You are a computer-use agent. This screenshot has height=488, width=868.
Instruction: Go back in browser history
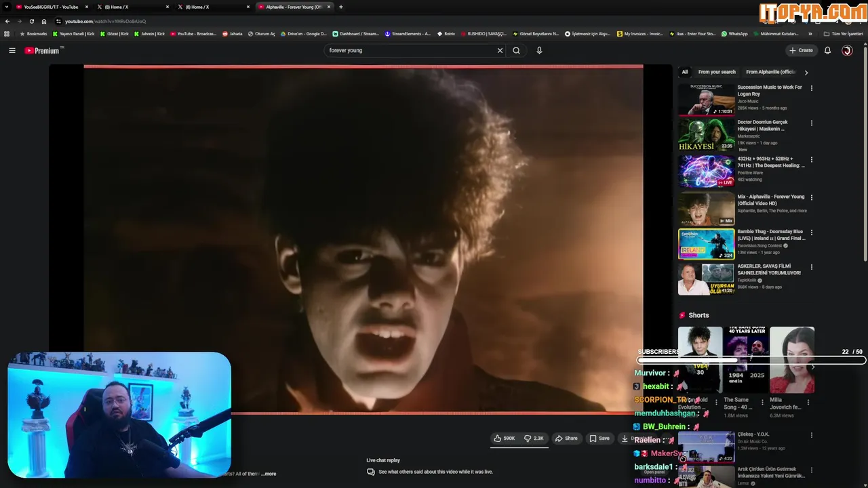7,21
